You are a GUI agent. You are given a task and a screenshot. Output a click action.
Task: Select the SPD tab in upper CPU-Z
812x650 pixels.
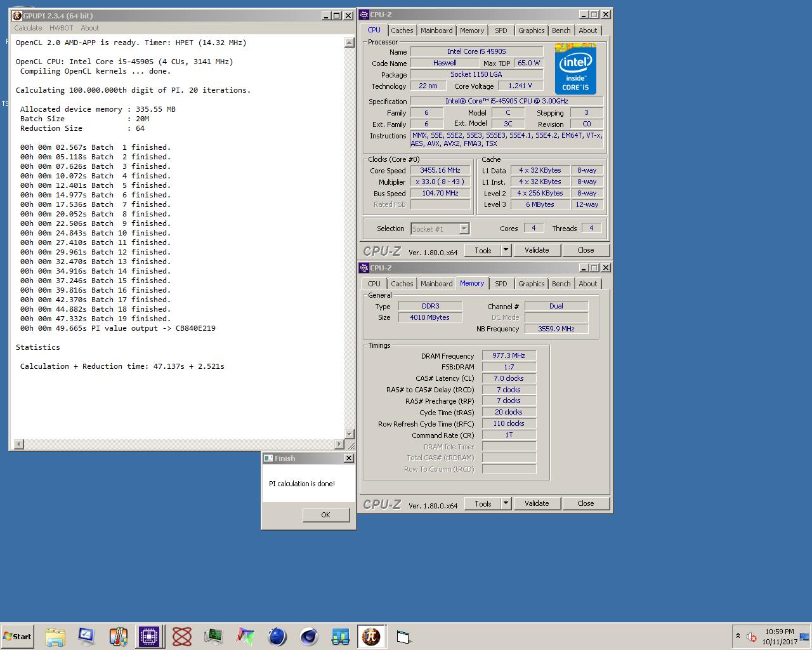501,30
